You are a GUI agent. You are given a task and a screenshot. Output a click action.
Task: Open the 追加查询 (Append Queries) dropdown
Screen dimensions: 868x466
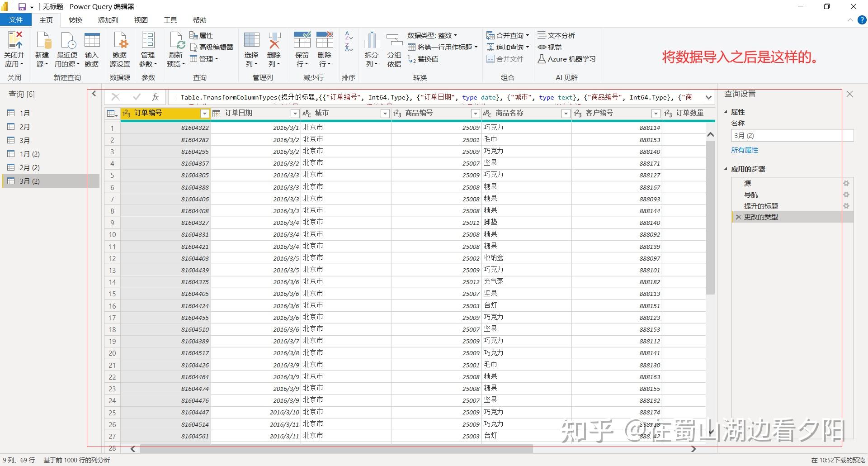[508, 47]
